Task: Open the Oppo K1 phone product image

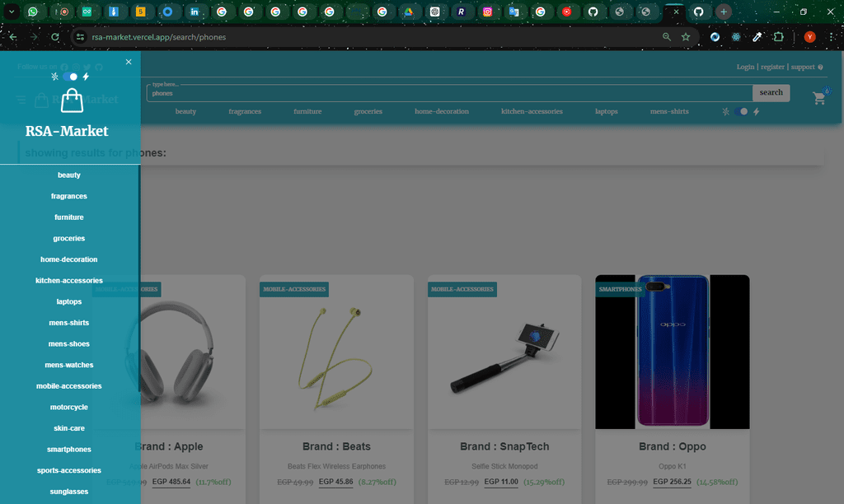Action: [673, 352]
